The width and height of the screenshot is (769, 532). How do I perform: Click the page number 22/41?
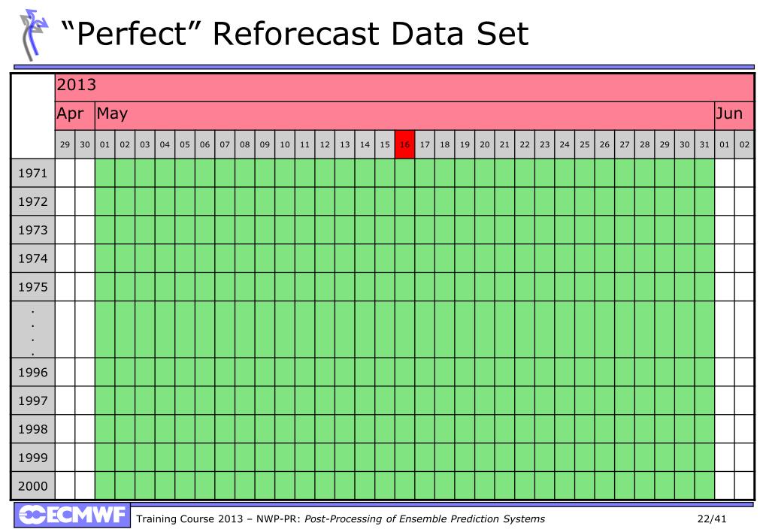712,518
